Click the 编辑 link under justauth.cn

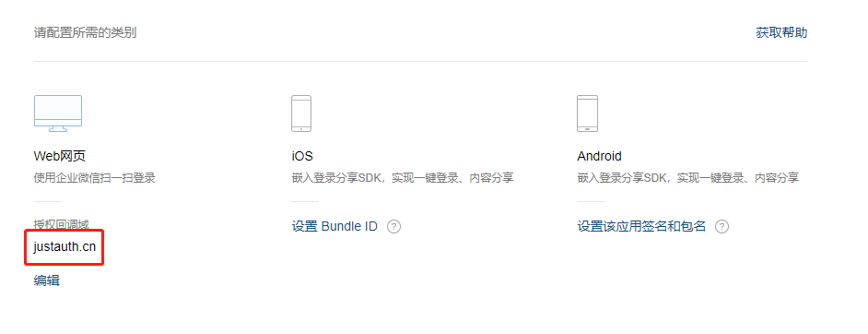click(46, 280)
